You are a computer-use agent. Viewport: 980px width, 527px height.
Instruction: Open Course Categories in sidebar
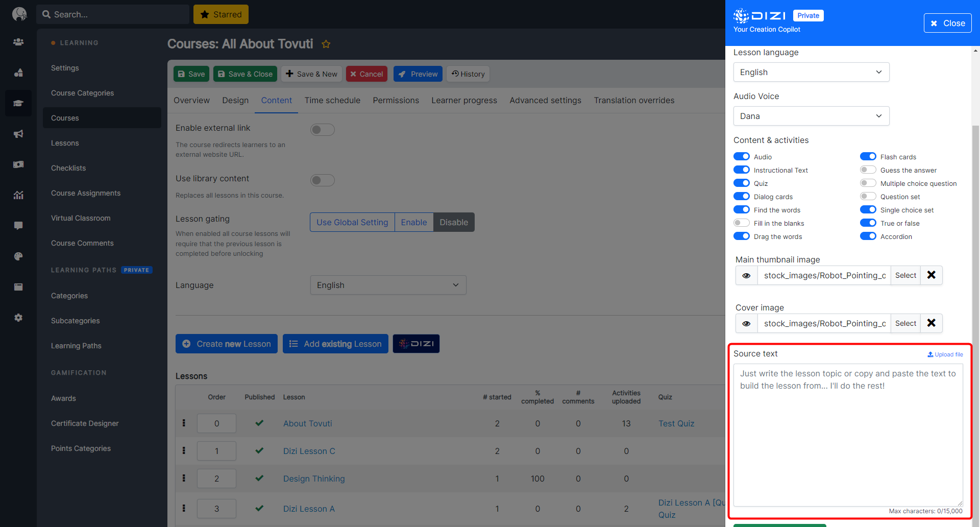pyautogui.click(x=82, y=93)
